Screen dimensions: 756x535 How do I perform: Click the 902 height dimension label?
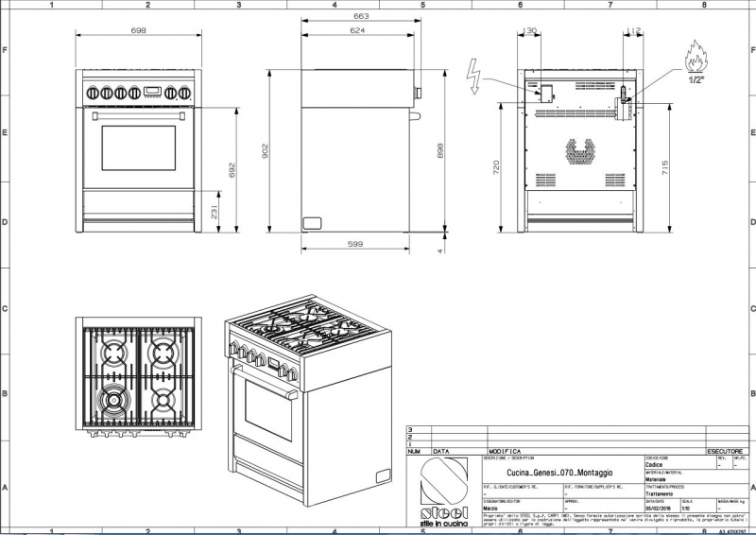(266, 151)
